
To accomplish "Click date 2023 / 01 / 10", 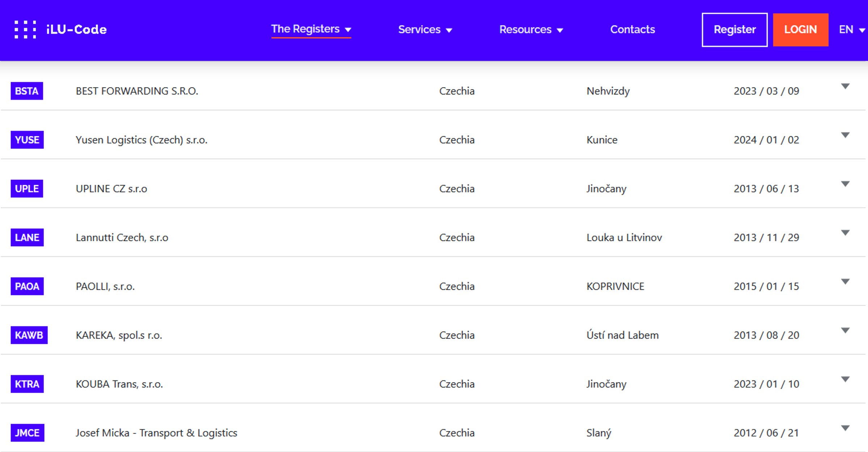I will click(766, 384).
